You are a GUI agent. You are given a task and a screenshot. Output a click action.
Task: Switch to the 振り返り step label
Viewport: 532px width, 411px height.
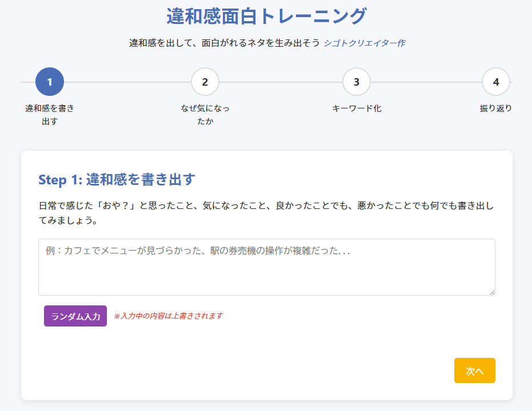coord(496,108)
